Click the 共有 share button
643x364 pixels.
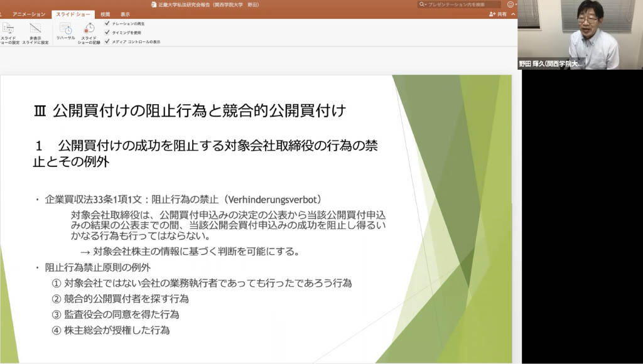(497, 14)
